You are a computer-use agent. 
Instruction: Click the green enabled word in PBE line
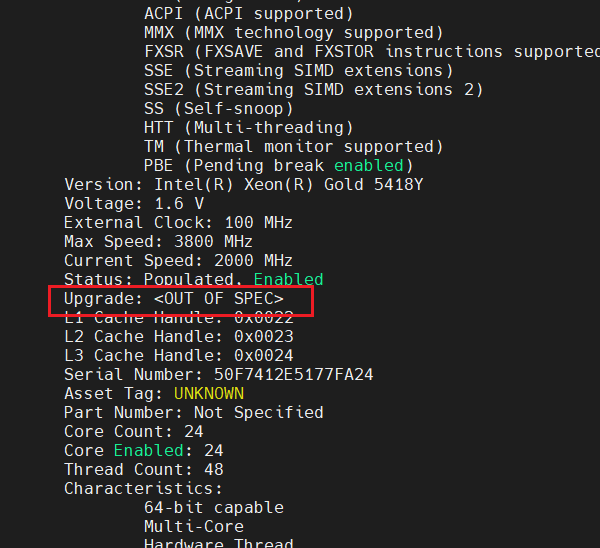368,166
